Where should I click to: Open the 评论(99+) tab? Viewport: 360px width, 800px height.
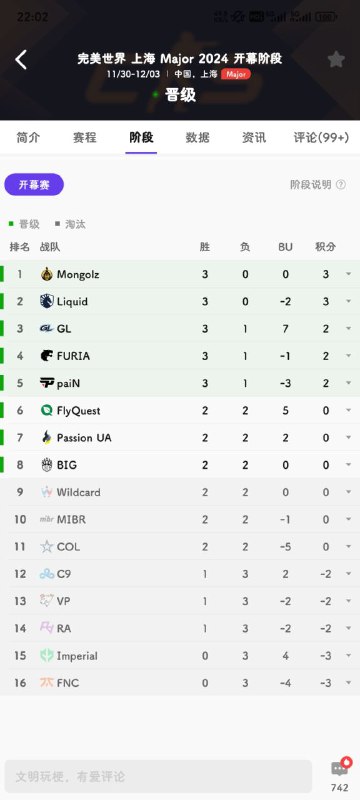(321, 137)
